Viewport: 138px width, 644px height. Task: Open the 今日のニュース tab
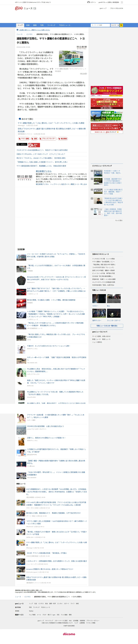(65, 25)
